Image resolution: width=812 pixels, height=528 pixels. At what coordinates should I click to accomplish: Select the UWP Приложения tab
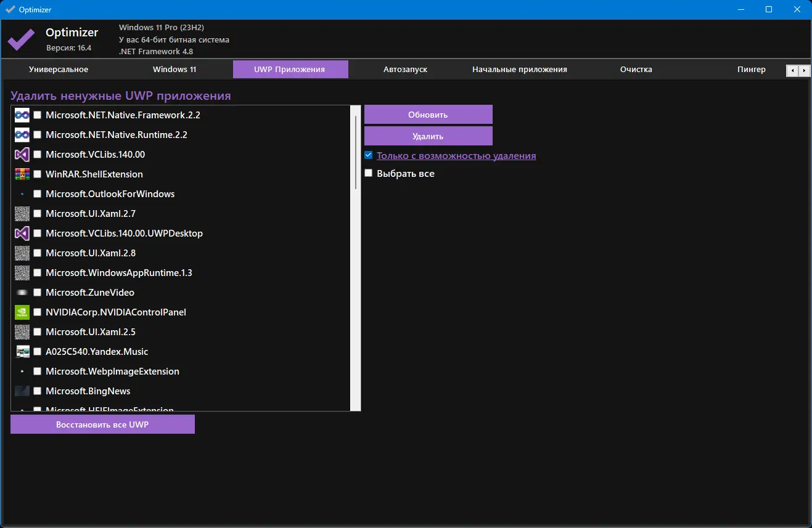pos(290,70)
